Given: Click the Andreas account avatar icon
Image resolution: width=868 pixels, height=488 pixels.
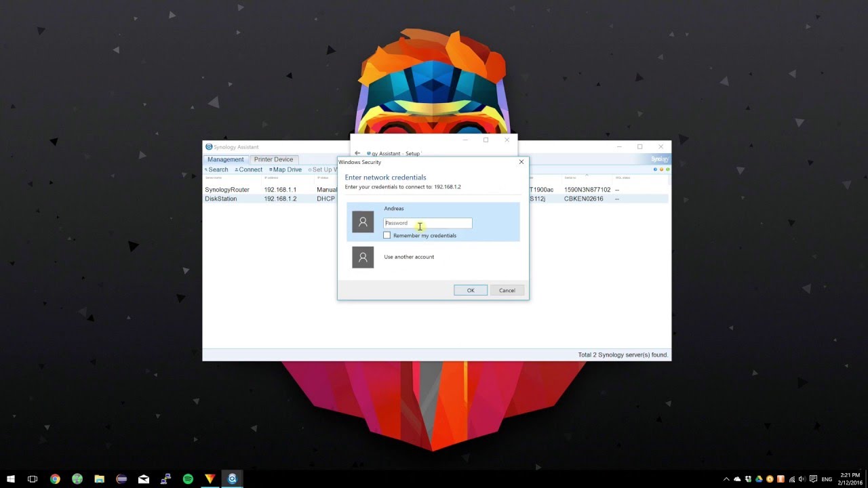Looking at the screenshot, I should [x=363, y=222].
